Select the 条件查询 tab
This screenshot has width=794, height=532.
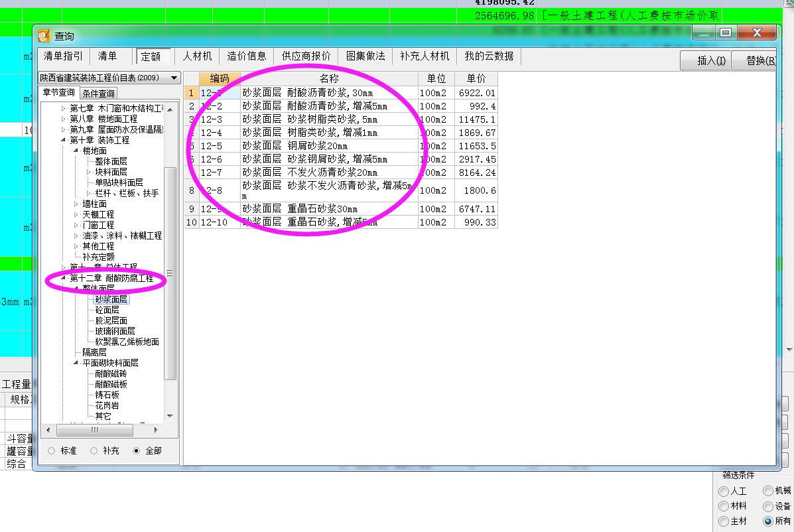coord(98,93)
